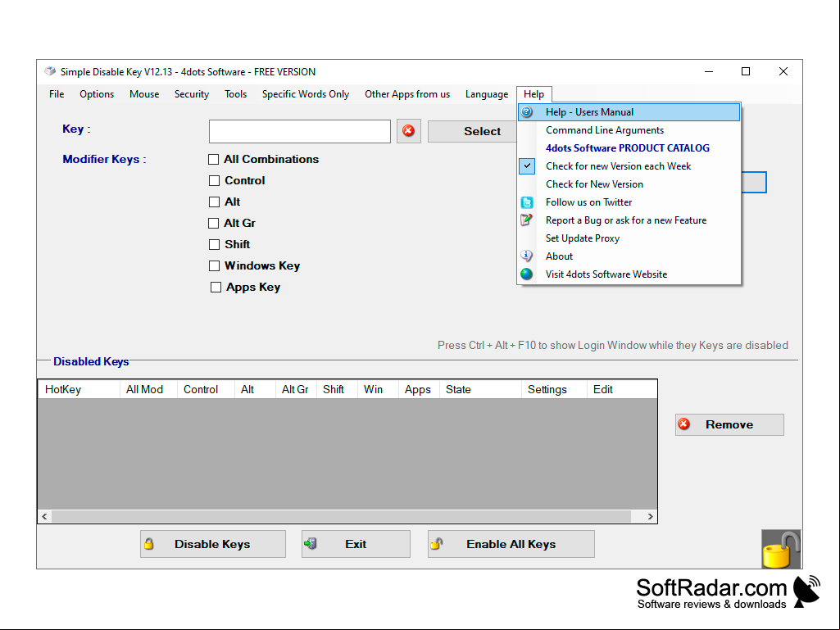Select Report a Bug or ask for a new Feature
The width and height of the screenshot is (840, 630).
coord(629,220)
